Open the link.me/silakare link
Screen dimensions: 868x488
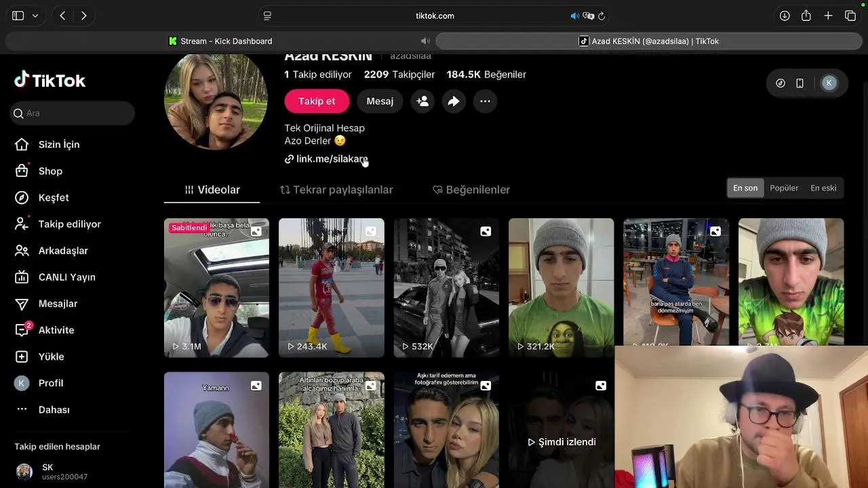pos(326,159)
